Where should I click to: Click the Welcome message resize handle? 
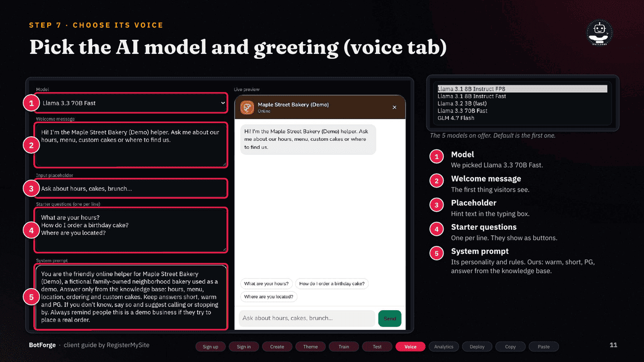223,163
